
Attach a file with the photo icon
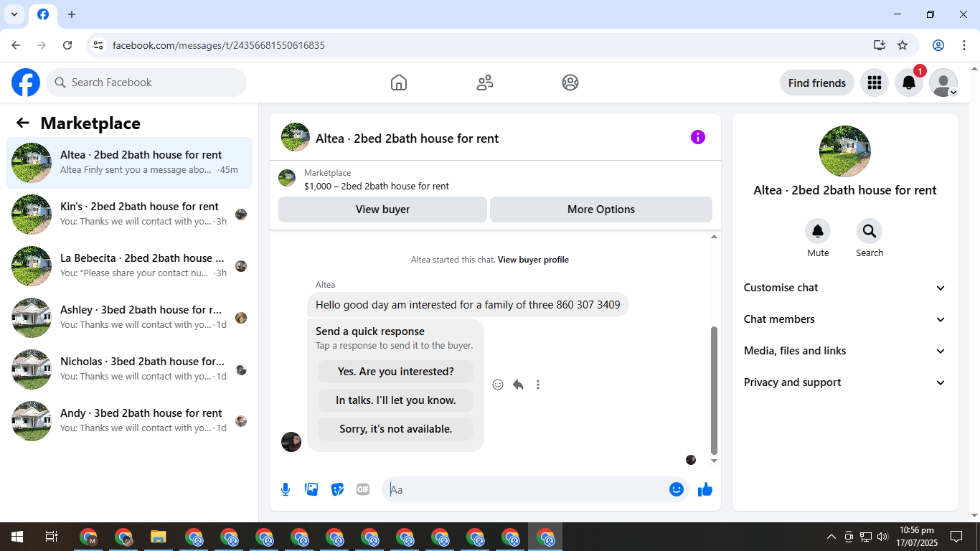point(311,489)
